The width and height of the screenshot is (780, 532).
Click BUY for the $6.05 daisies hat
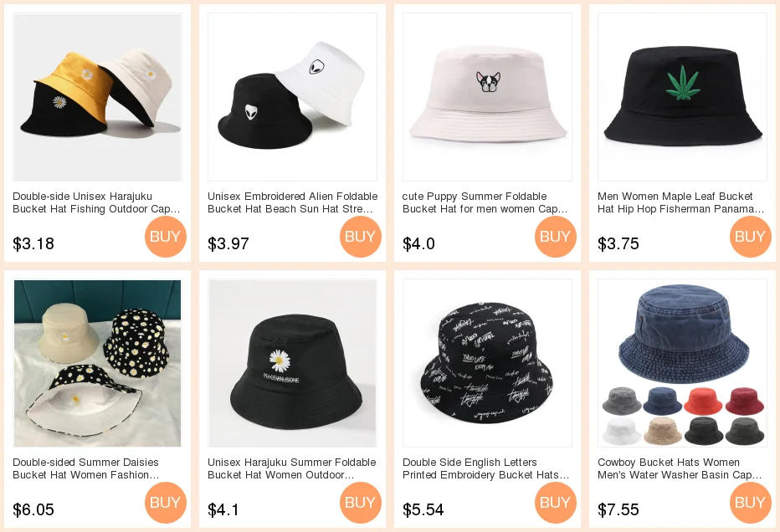166,502
